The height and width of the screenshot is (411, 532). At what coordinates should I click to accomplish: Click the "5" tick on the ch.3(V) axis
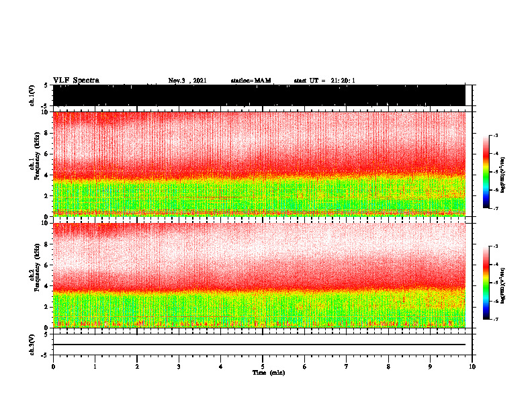[x=46, y=334]
